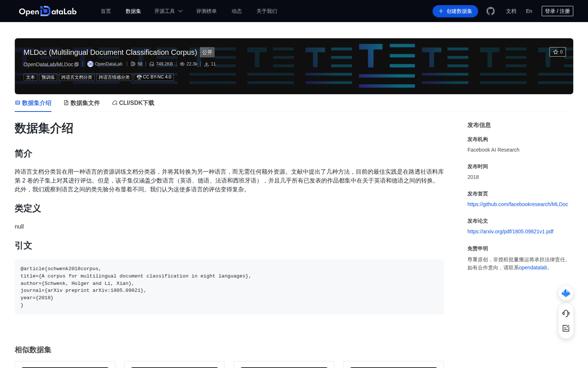The image size is (588, 368).
Task: Click the views eye icon beside 22.3k
Action: coord(182,64)
